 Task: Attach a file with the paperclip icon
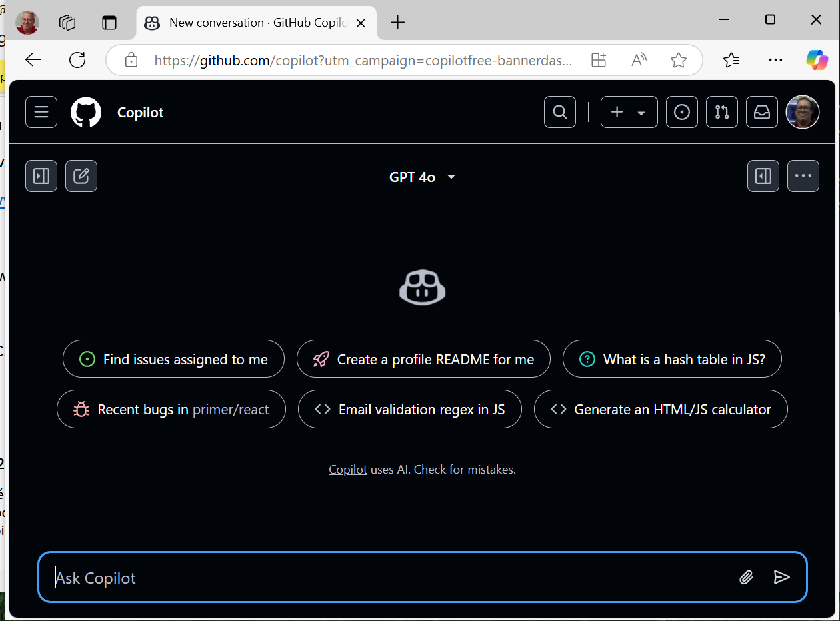tap(746, 578)
